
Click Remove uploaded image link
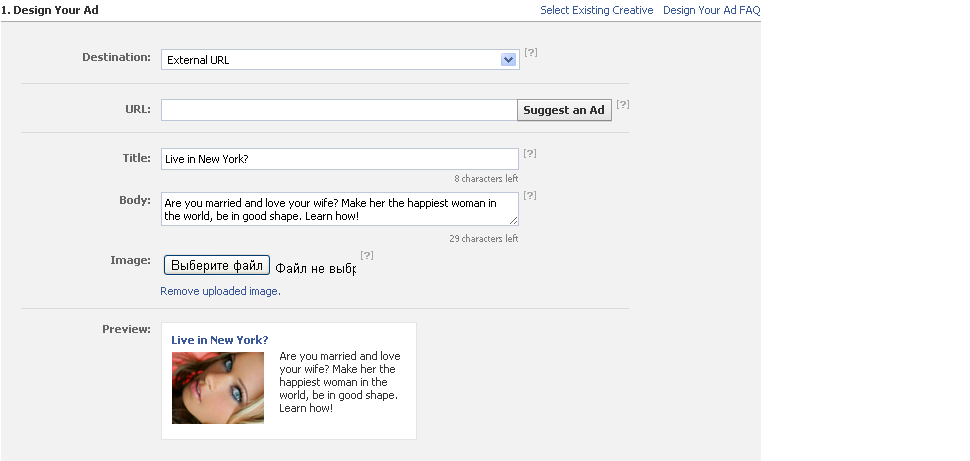click(x=220, y=291)
